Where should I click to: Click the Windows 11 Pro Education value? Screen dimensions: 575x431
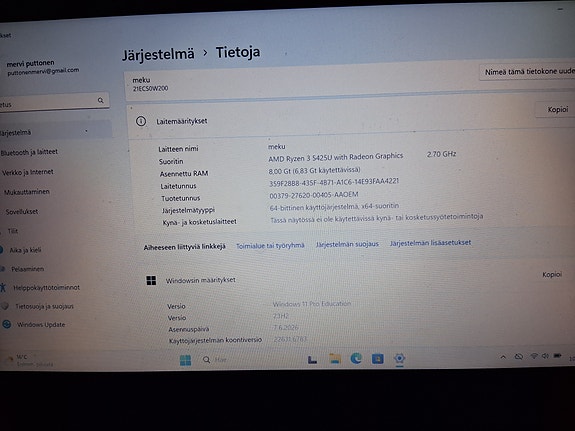pos(312,304)
